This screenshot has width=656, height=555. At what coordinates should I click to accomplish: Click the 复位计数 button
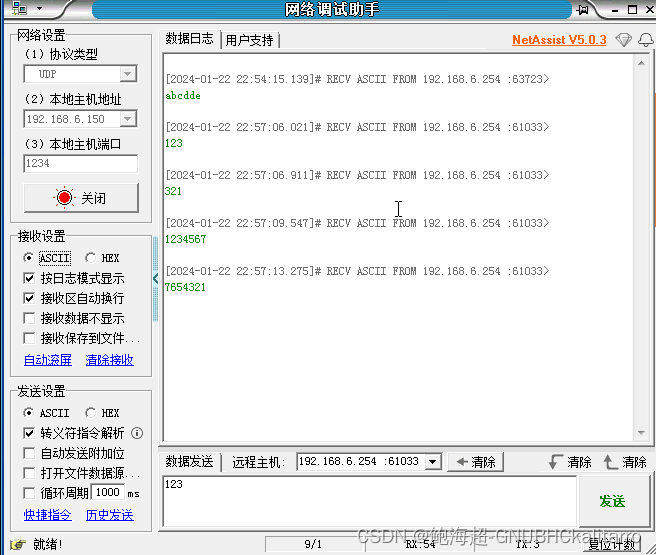point(612,544)
